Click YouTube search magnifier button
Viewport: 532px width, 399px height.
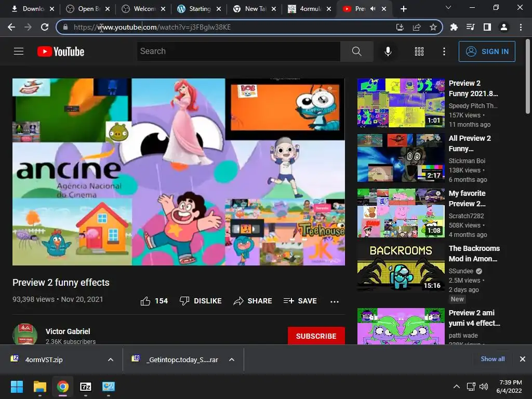(356, 51)
